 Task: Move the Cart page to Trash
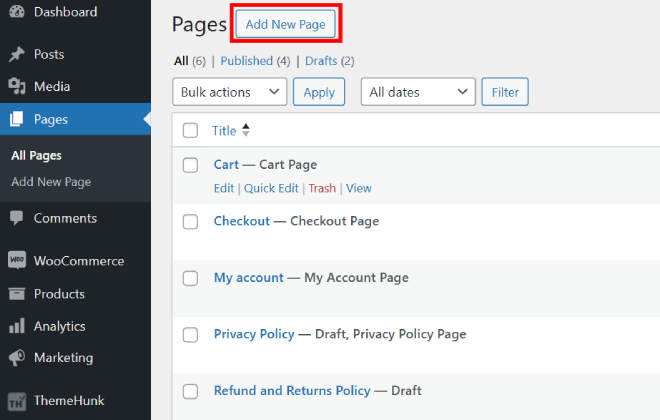point(322,188)
